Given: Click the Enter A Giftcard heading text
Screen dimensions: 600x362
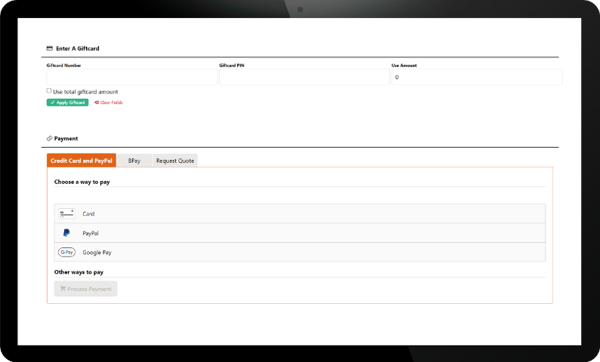Looking at the screenshot, I should click(x=78, y=49).
